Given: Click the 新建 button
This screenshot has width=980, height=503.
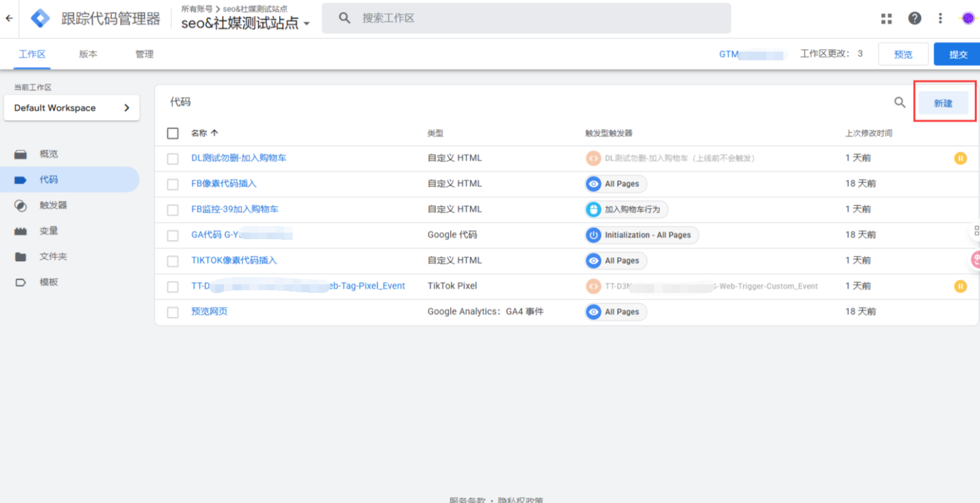Looking at the screenshot, I should (x=943, y=103).
